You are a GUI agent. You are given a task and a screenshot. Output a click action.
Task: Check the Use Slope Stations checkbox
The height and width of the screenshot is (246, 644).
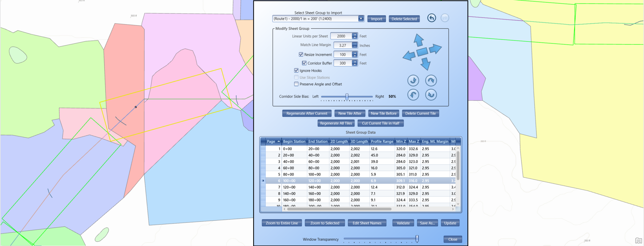pyautogui.click(x=296, y=77)
